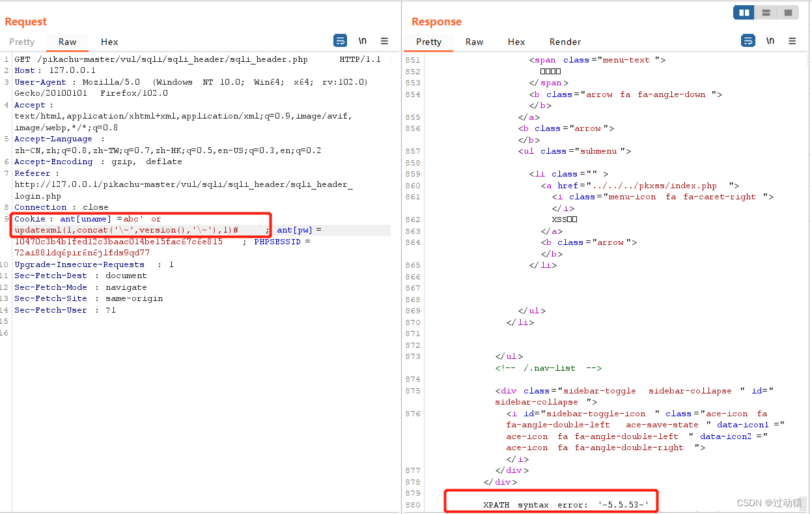This screenshot has width=812, height=514.
Task: Click the Sec-Fetch-Mode: navigate line
Action: click(81, 287)
